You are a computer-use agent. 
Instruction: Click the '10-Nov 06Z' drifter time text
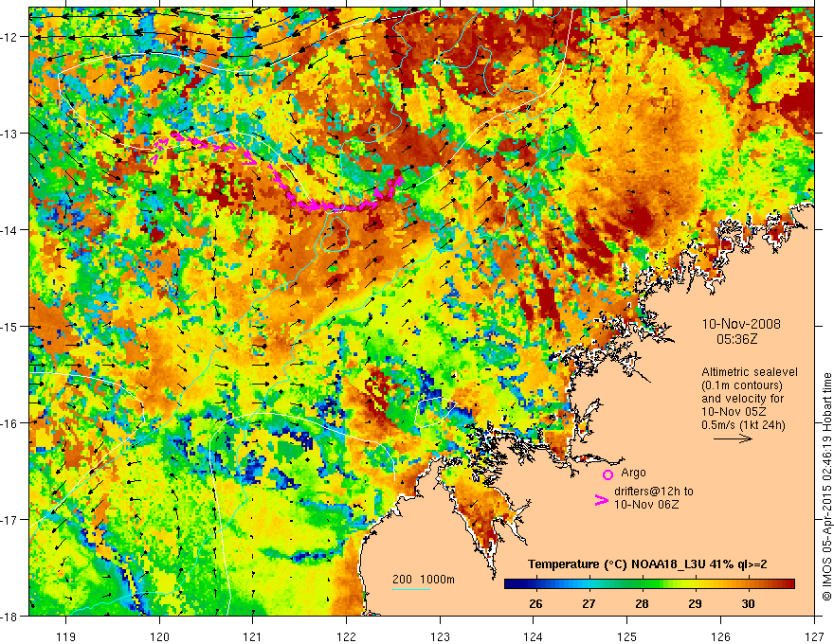pyautogui.click(x=646, y=505)
